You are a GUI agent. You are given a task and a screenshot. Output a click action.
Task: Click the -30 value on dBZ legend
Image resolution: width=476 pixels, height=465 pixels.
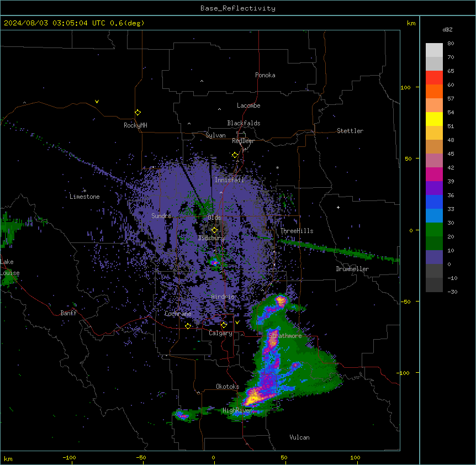coord(452,292)
